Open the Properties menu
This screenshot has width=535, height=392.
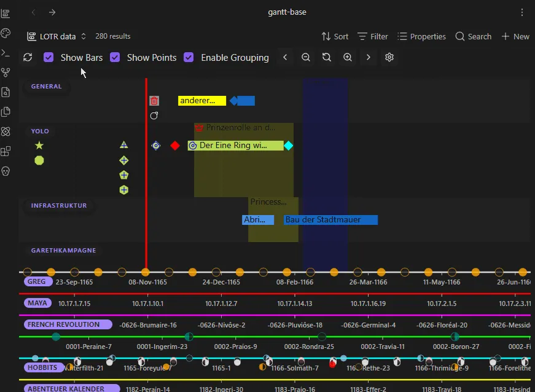point(422,36)
